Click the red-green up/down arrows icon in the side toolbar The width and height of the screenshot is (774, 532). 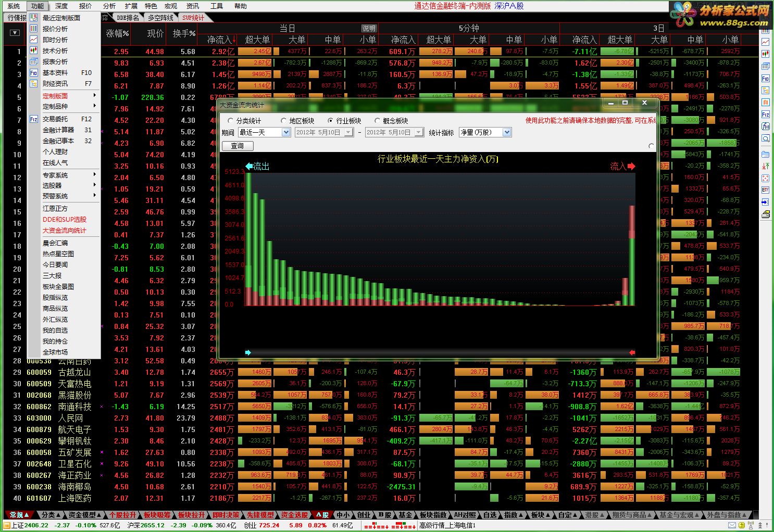[766, 166]
